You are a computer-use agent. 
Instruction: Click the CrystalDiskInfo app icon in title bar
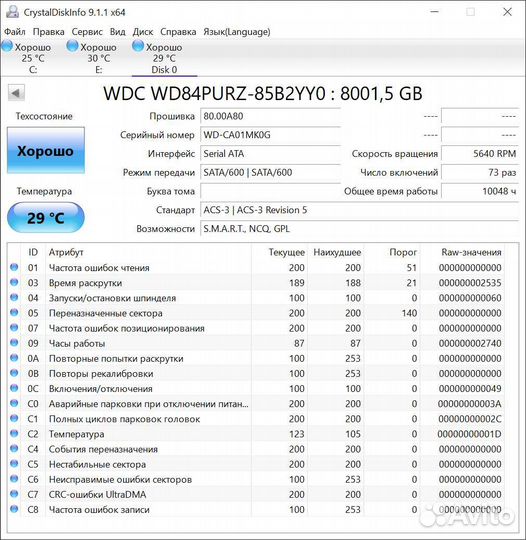pos(12,12)
